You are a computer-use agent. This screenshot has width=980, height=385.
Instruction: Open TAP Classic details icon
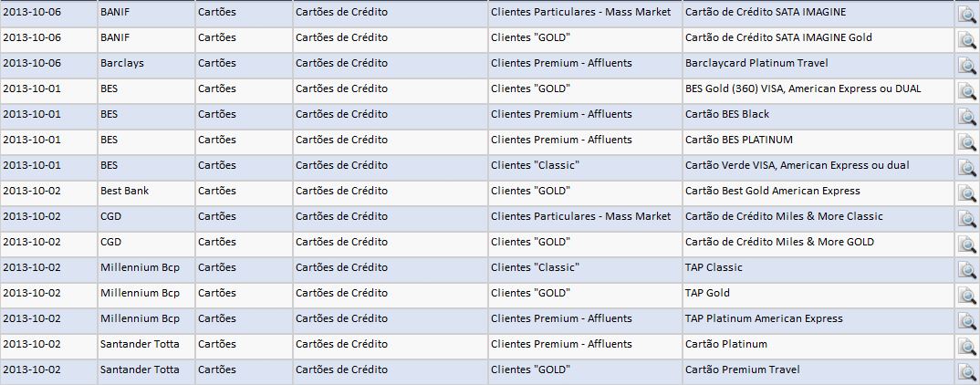(966, 270)
